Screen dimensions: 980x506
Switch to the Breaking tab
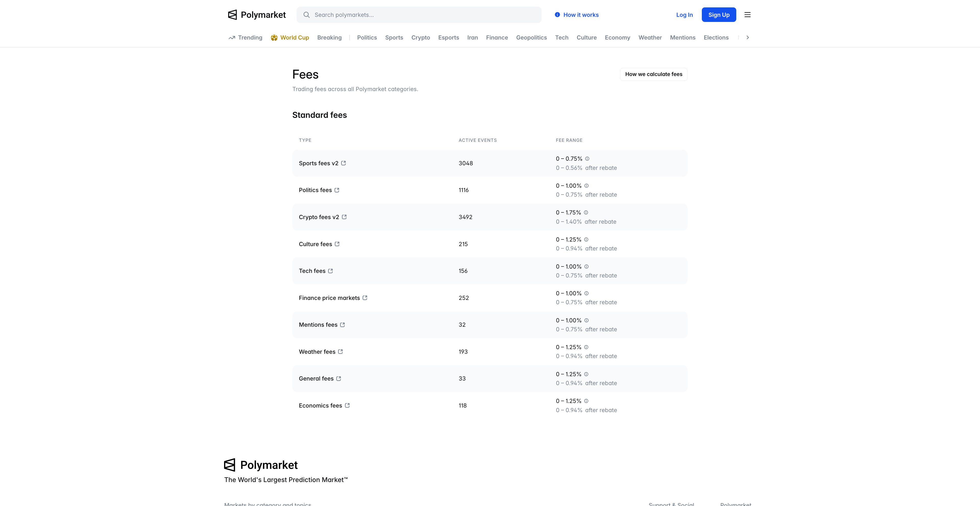(x=329, y=38)
